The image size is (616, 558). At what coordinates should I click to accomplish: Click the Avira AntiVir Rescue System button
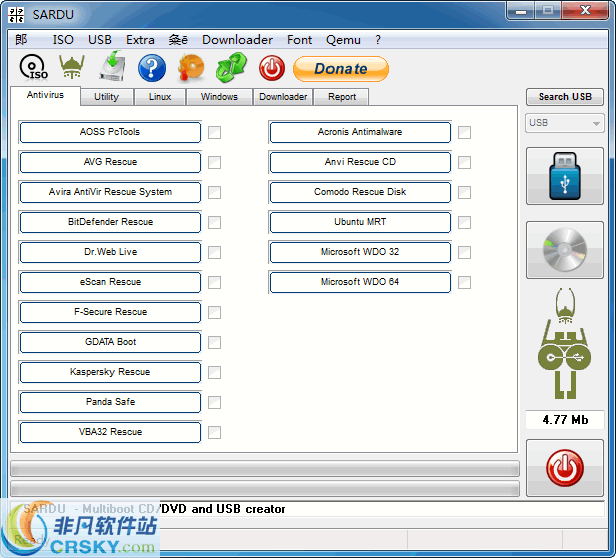pyautogui.click(x=110, y=192)
